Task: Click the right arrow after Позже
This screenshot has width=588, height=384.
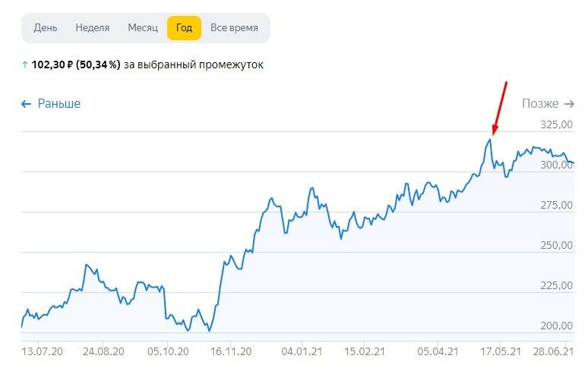Action: pyautogui.click(x=569, y=104)
